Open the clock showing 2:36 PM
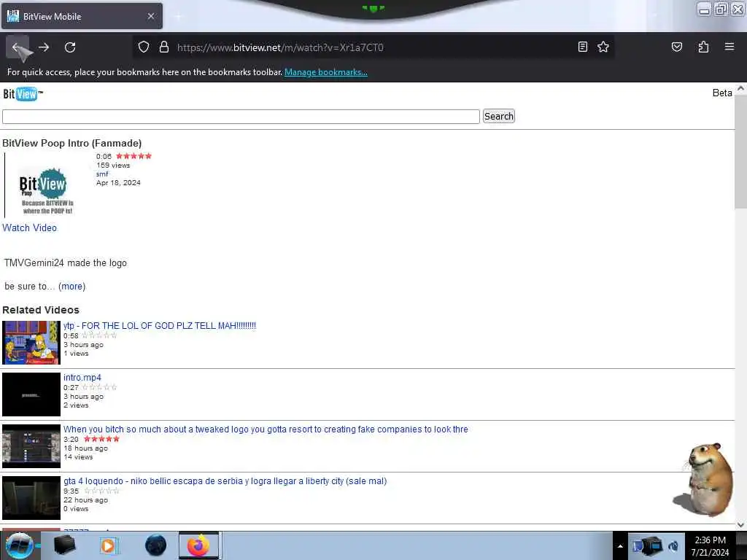This screenshot has width=747, height=560. click(x=711, y=545)
